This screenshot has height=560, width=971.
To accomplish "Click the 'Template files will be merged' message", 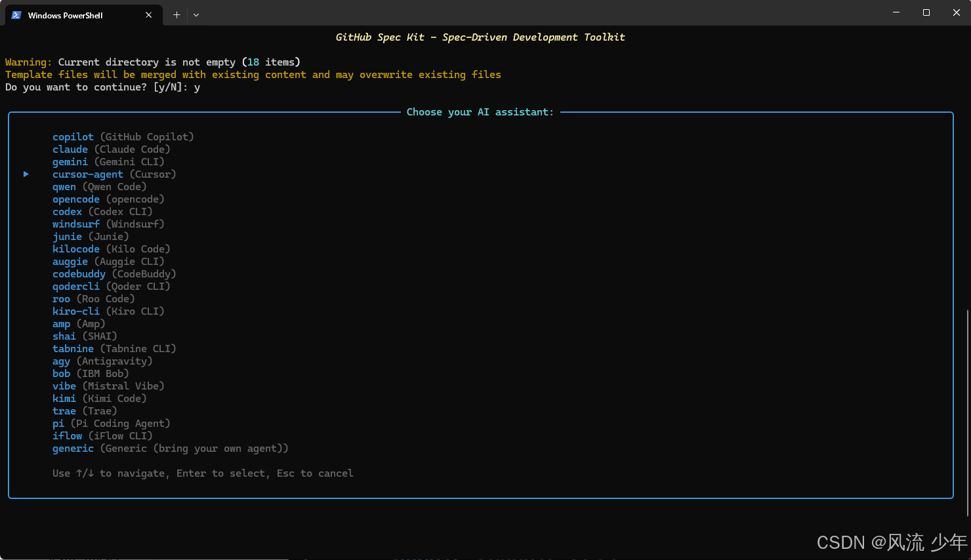I will click(x=253, y=75).
